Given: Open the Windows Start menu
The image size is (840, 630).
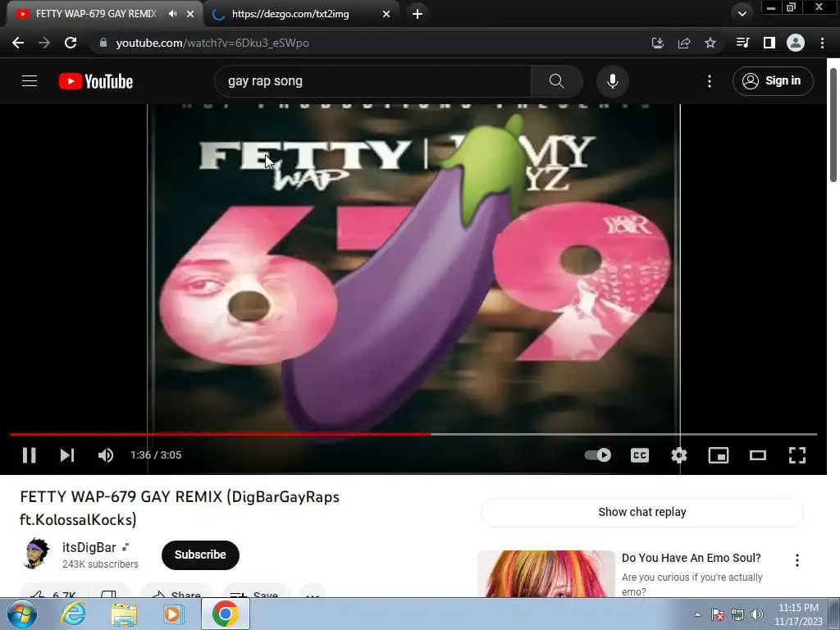Looking at the screenshot, I should (x=22, y=614).
